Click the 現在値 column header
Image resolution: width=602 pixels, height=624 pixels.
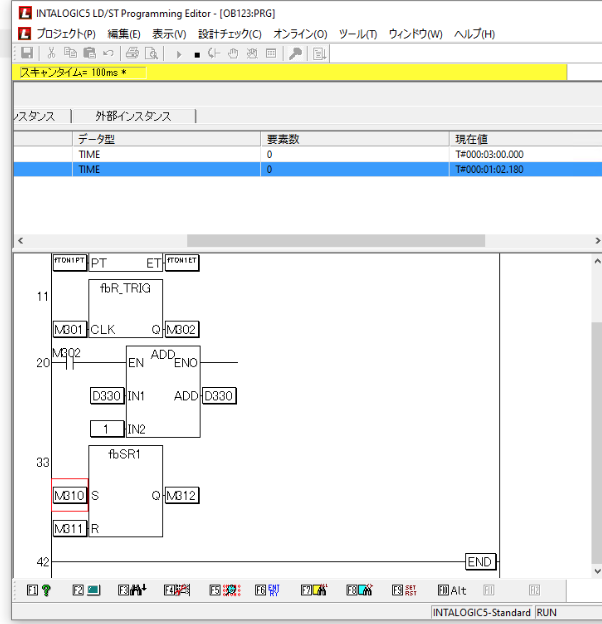(472, 140)
